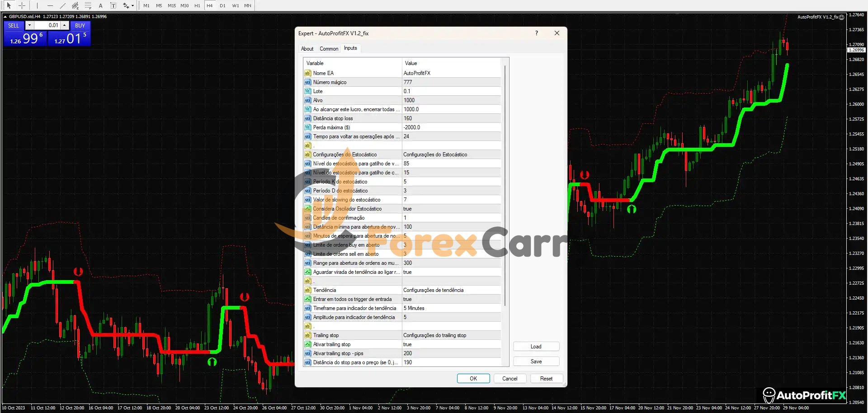Click the Trailing stop section string icon

tap(307, 335)
